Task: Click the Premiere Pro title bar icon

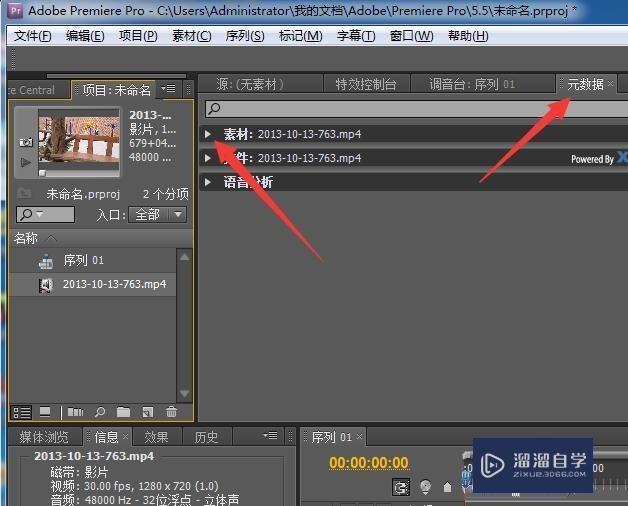Action: tap(15, 10)
